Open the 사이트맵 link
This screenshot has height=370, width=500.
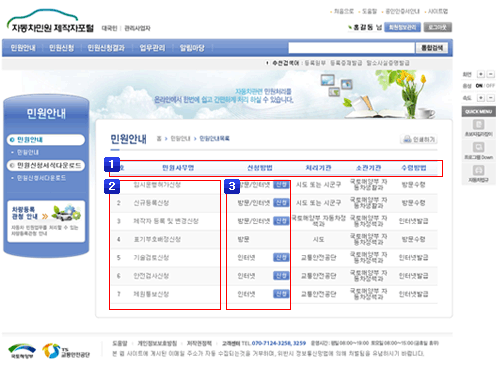[x=438, y=11]
